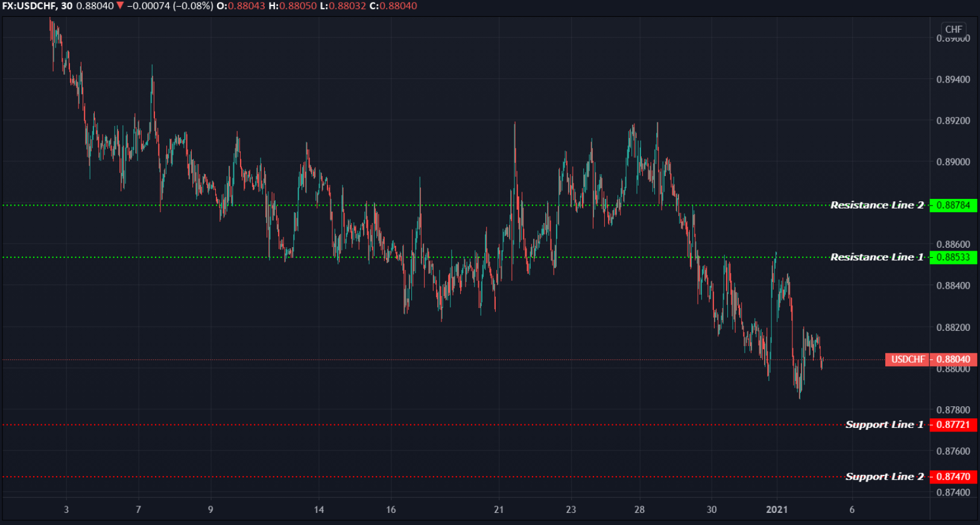Image resolution: width=980 pixels, height=525 pixels.
Task: Click the 7 date axis label
Action: pyautogui.click(x=138, y=510)
